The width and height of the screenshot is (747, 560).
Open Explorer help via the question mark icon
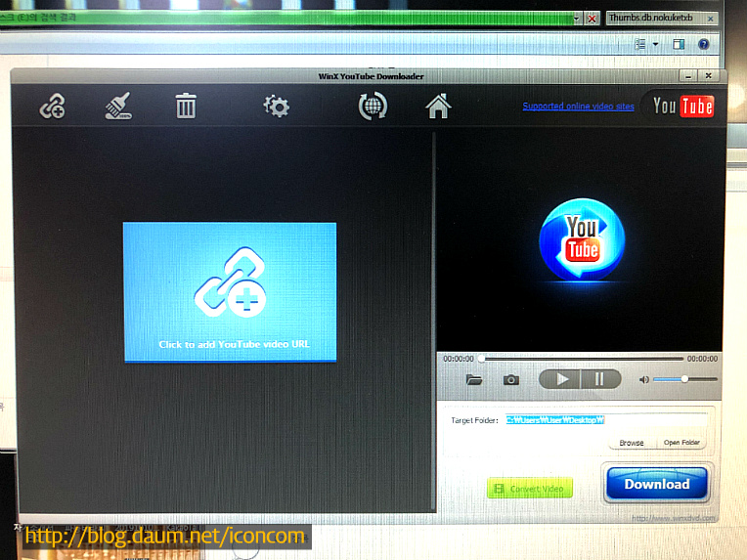[704, 44]
